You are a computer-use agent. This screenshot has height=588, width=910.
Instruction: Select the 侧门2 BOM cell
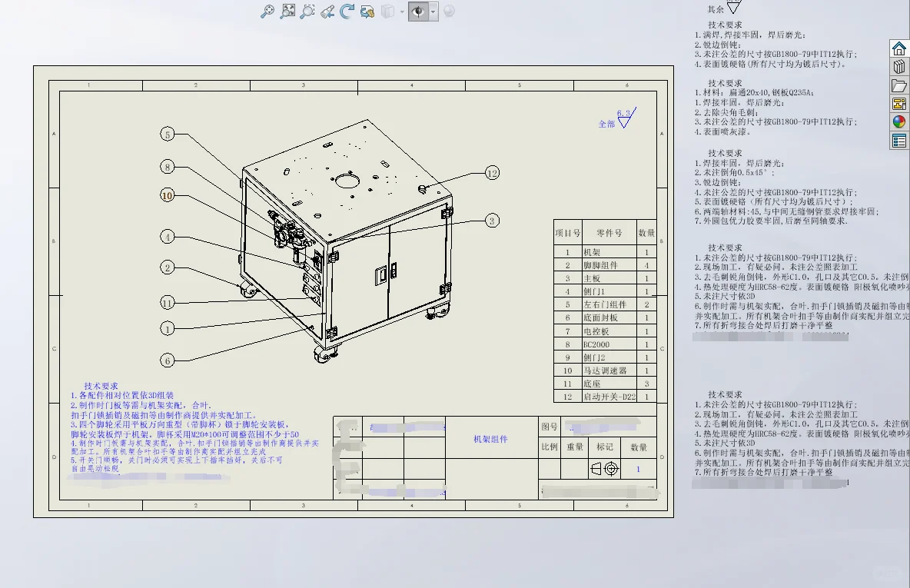coord(609,357)
